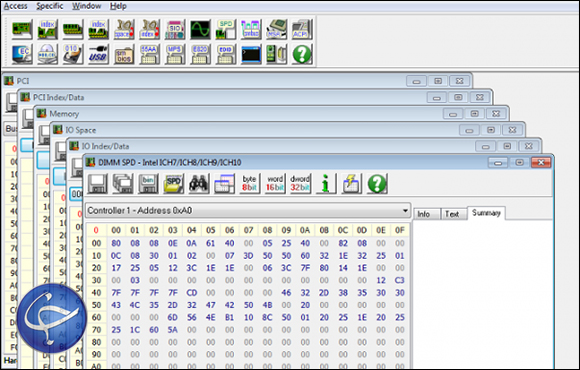
Task: Close the DIMM SPD window
Action: 541,162
